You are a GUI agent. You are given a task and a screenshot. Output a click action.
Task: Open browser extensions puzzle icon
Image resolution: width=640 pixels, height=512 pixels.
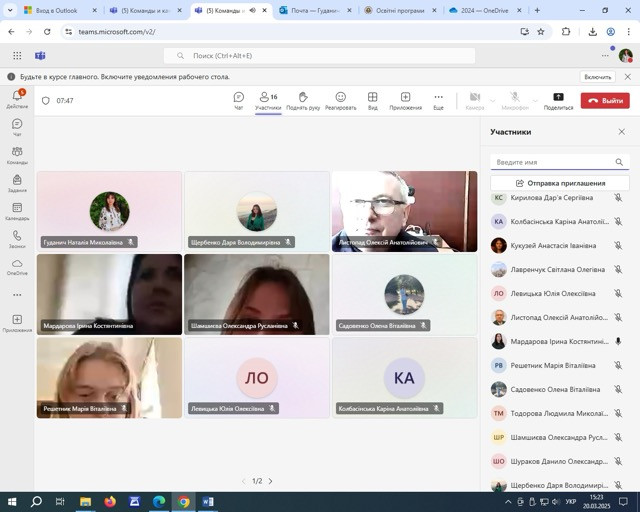tap(566, 31)
